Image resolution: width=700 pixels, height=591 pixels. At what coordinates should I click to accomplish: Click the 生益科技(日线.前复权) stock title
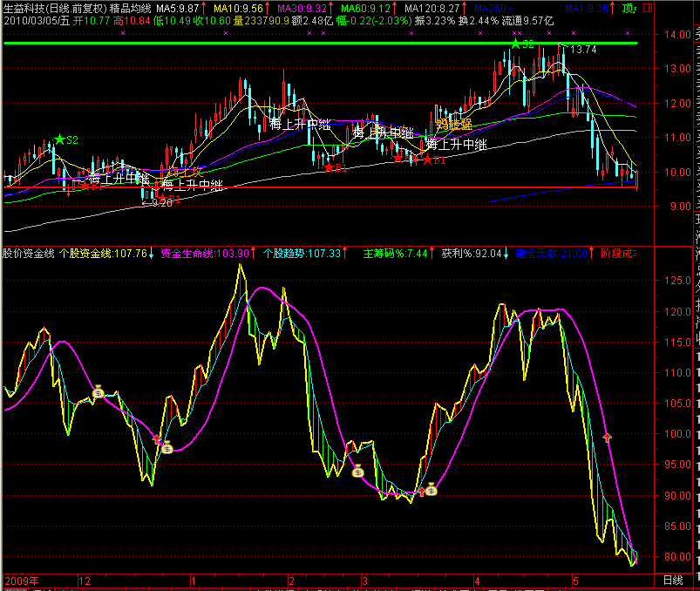pos(55,9)
